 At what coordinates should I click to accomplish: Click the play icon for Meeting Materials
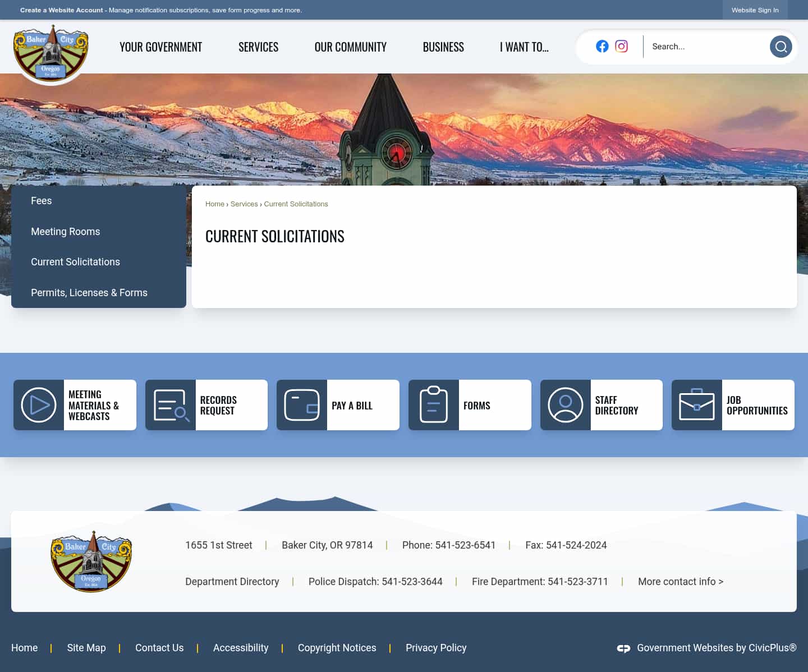pyautogui.click(x=39, y=405)
